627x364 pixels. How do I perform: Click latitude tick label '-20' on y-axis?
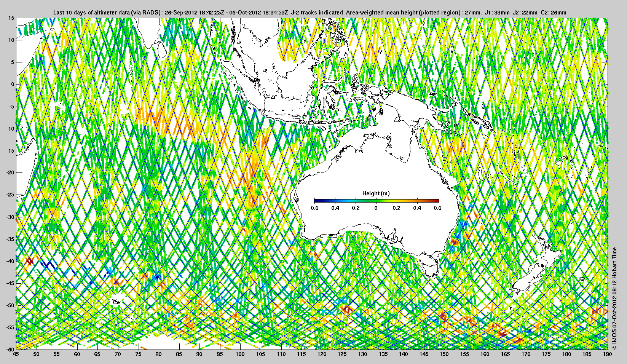(10, 172)
